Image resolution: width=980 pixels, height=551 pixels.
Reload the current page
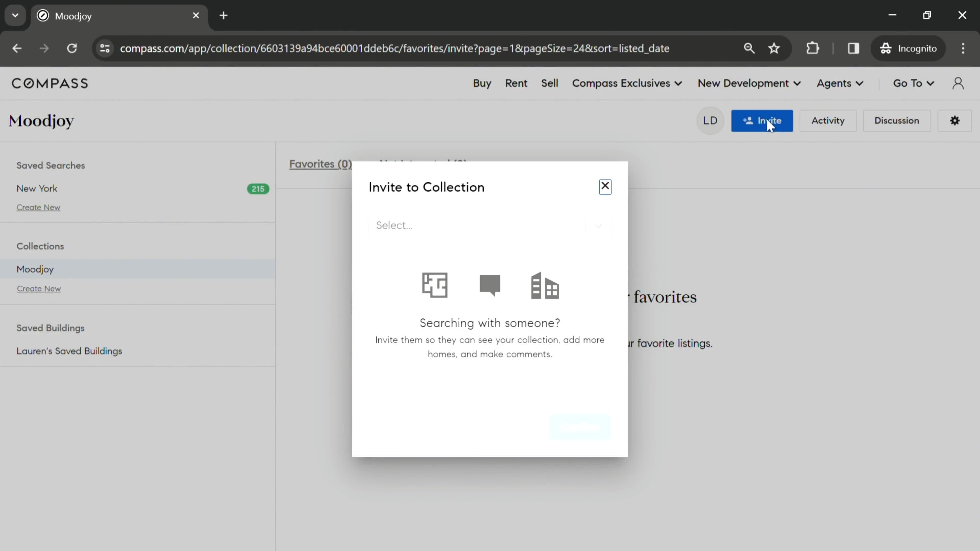72,48
